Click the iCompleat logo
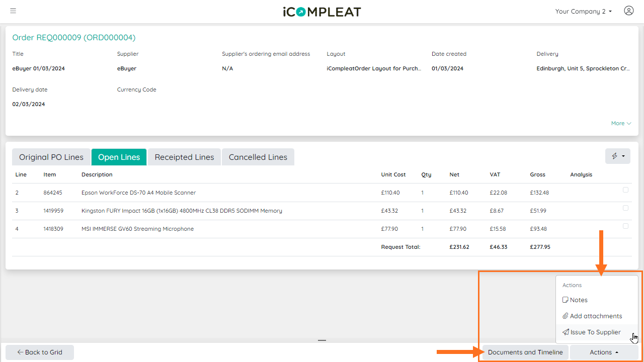This screenshot has height=362, width=644. [322, 11]
